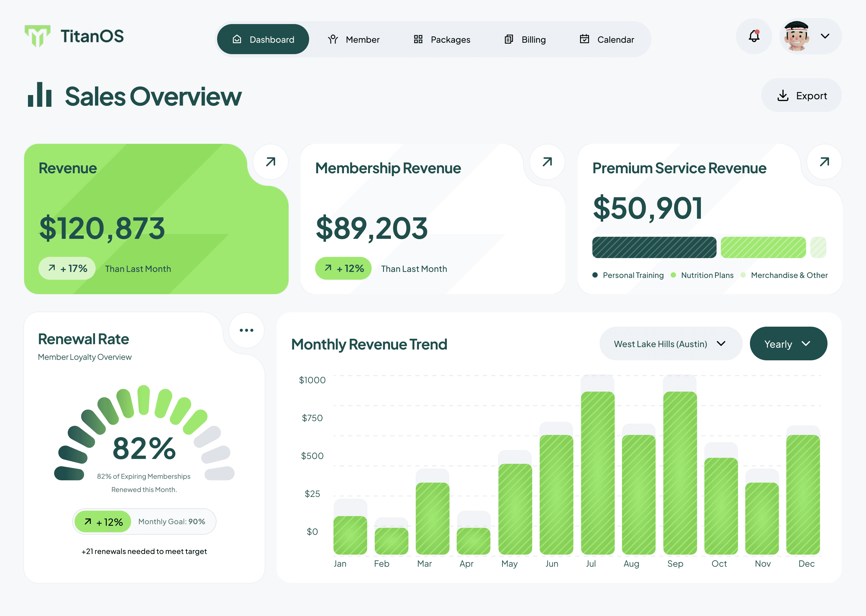This screenshot has height=616, width=866.
Task: Click the TitanOS logo icon
Action: [x=37, y=36]
